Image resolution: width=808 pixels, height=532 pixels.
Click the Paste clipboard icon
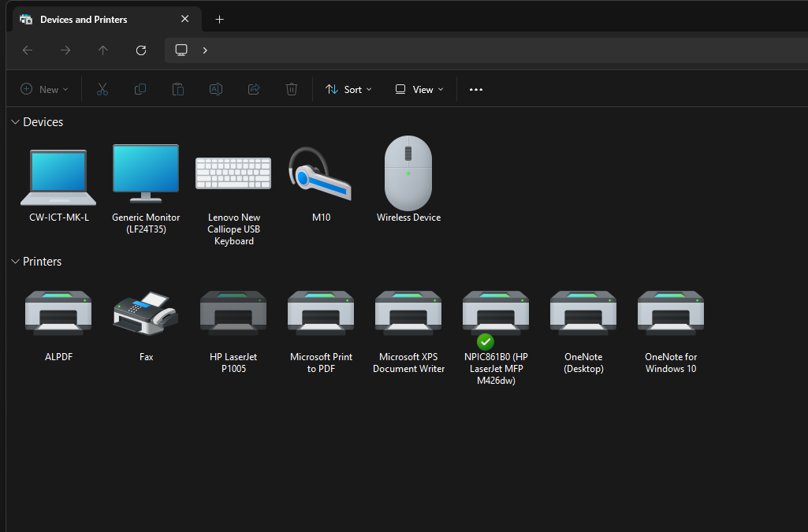tap(178, 89)
